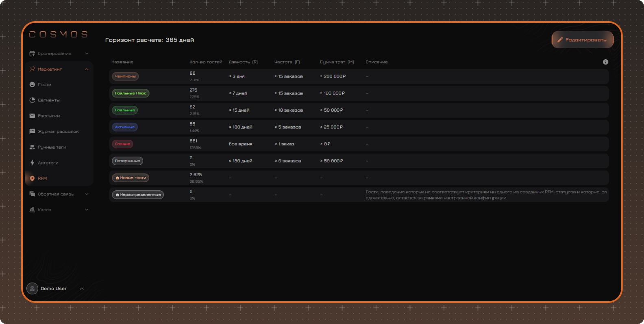
Task: Click the Название column header
Action: (x=122, y=62)
